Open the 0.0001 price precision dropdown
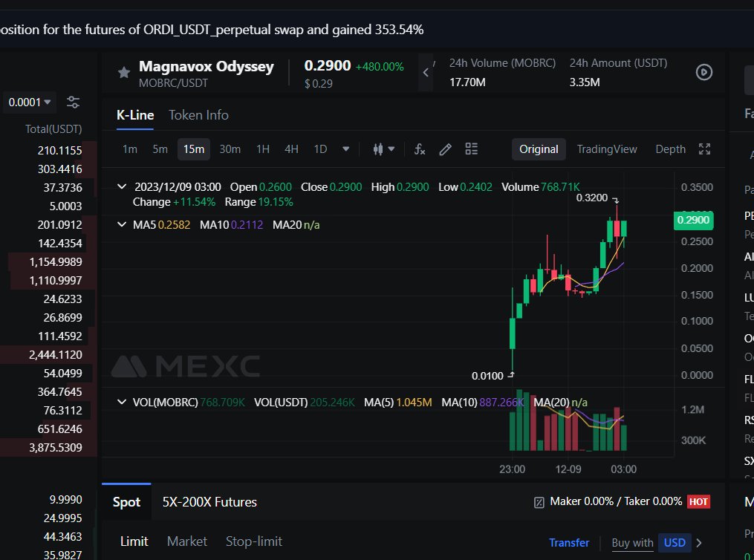This screenshot has width=754, height=560. [x=30, y=102]
